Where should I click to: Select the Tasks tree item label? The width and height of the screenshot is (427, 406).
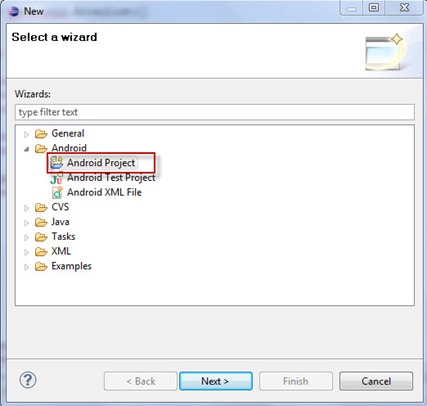click(63, 237)
